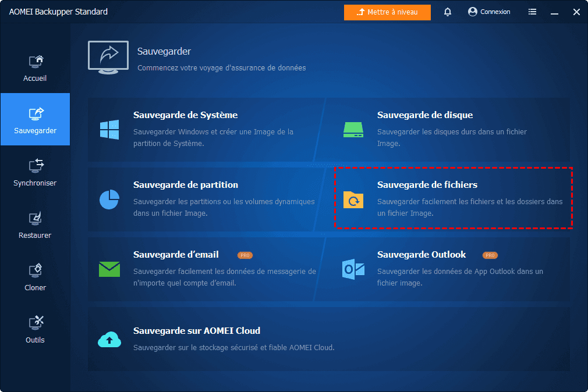Click the Connexion account link
The width and height of the screenshot is (588, 392).
tap(489, 12)
